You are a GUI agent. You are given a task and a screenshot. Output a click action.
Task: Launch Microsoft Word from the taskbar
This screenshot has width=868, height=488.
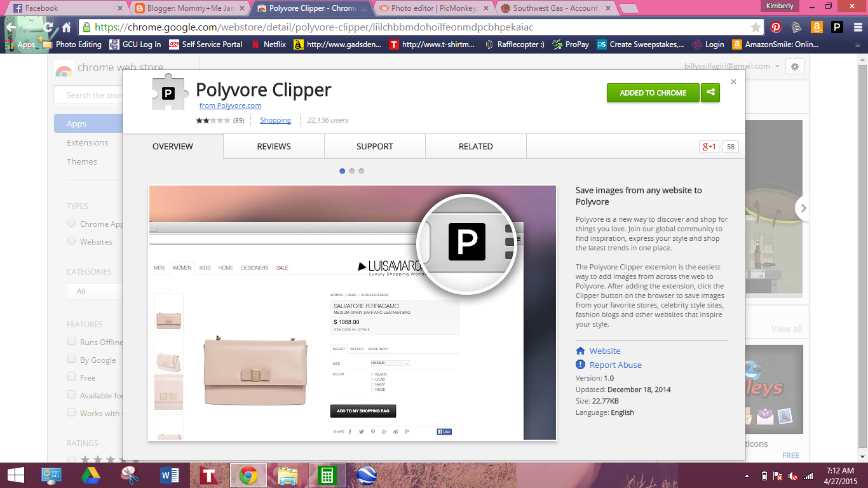(170, 475)
